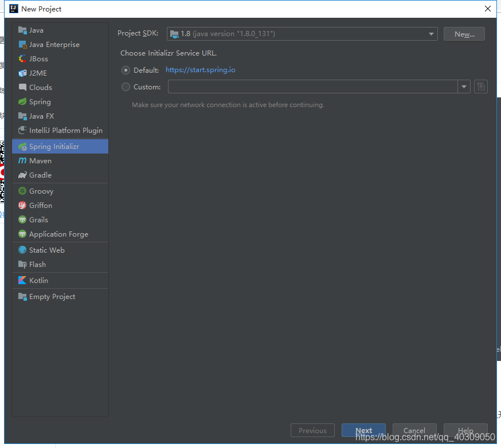Click the New... SDK button
This screenshot has height=448, width=501.
464,34
